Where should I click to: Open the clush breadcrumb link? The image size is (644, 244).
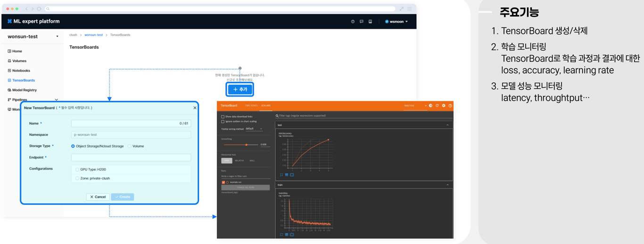click(73, 35)
